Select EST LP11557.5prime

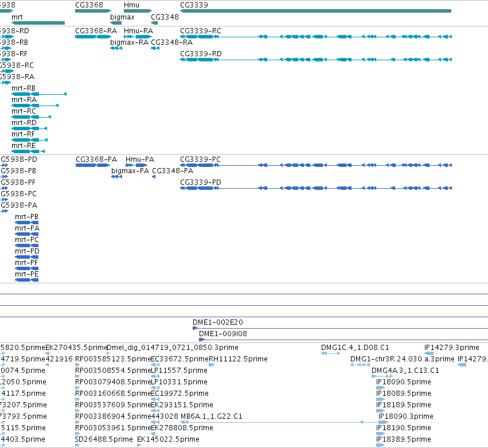(155, 376)
